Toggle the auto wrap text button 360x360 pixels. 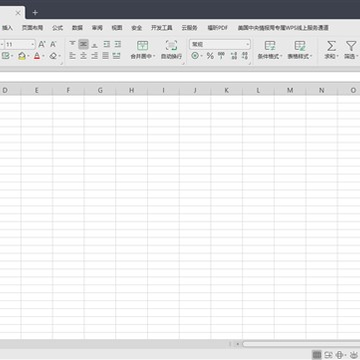(171, 49)
